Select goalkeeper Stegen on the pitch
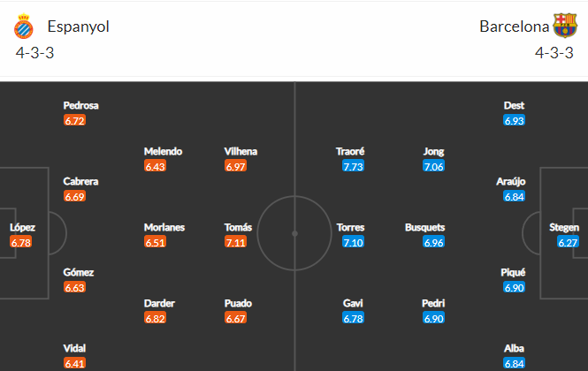Screen dimensions: 588x371 click(x=563, y=228)
